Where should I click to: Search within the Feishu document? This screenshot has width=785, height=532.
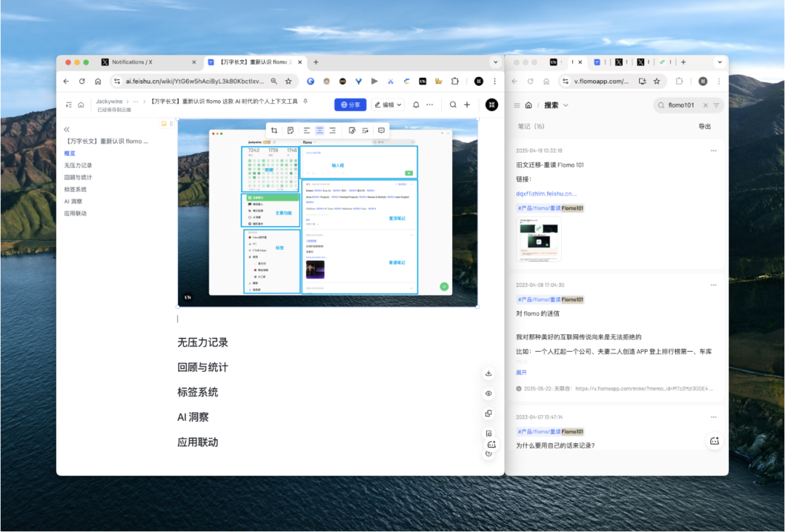coord(453,105)
